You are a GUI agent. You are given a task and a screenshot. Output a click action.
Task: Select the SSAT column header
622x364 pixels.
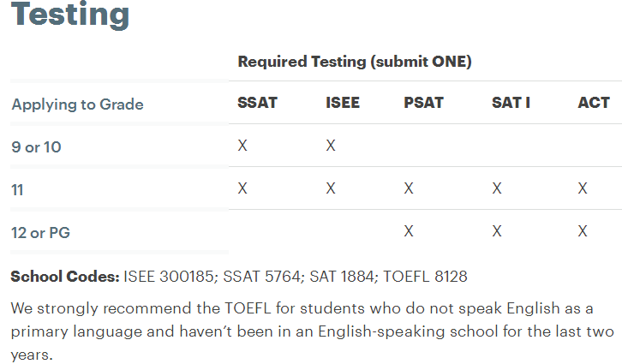[257, 103]
